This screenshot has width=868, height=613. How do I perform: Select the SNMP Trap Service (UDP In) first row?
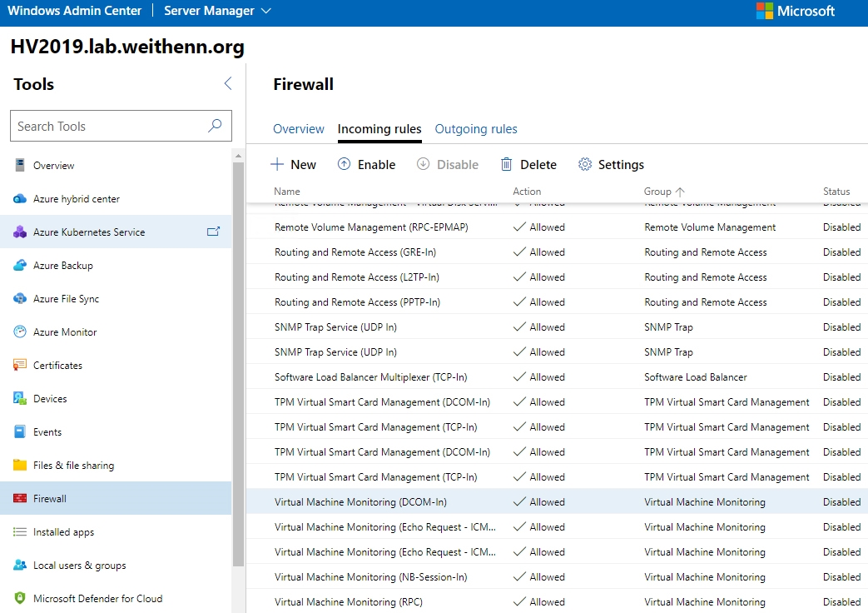coord(335,327)
